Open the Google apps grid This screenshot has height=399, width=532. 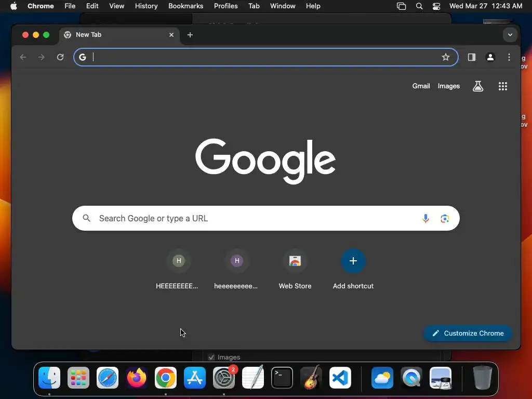(503, 86)
